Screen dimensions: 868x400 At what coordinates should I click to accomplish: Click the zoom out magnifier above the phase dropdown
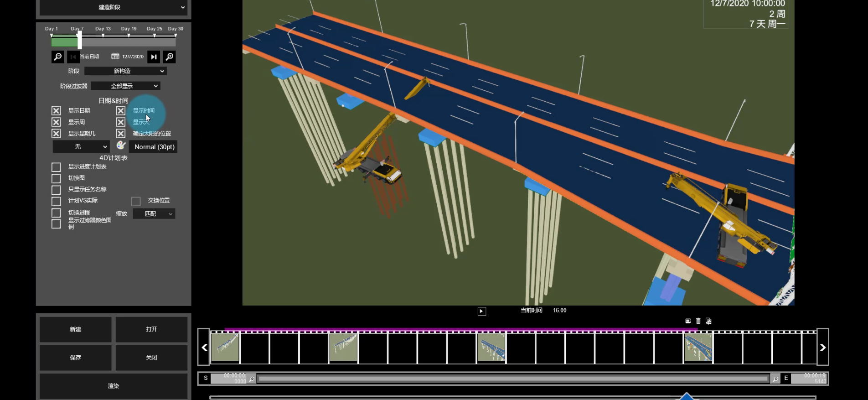click(x=58, y=57)
